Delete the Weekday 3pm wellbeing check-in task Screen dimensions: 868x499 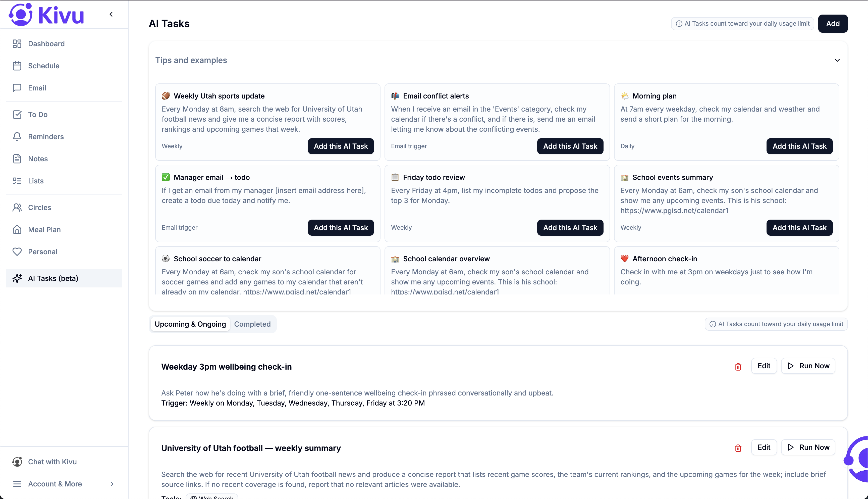click(738, 366)
